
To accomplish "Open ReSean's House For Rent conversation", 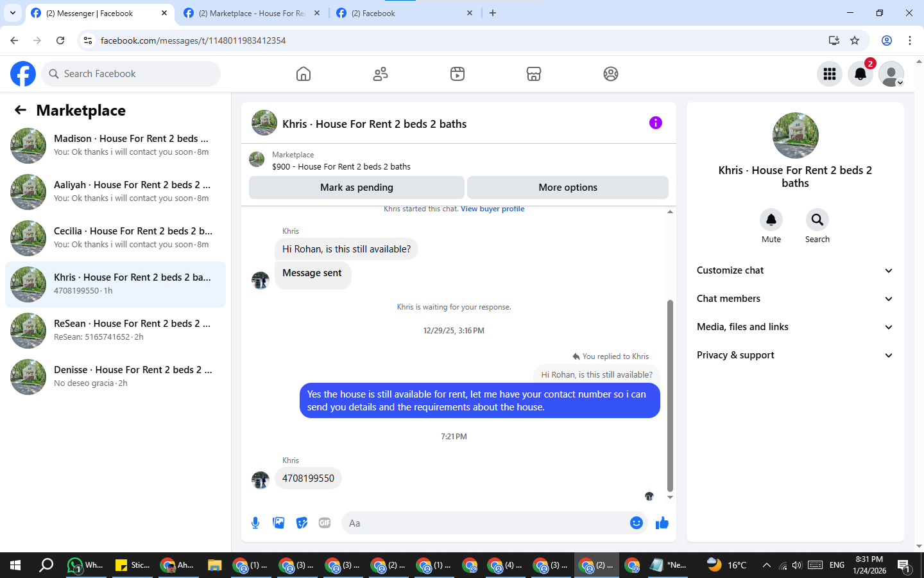I will pyautogui.click(x=116, y=331).
